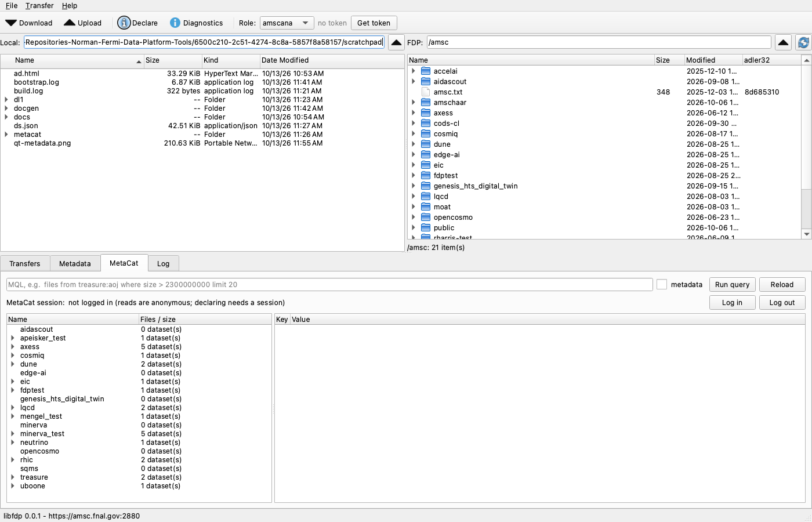
Task: Open the File menu
Action: (12, 6)
